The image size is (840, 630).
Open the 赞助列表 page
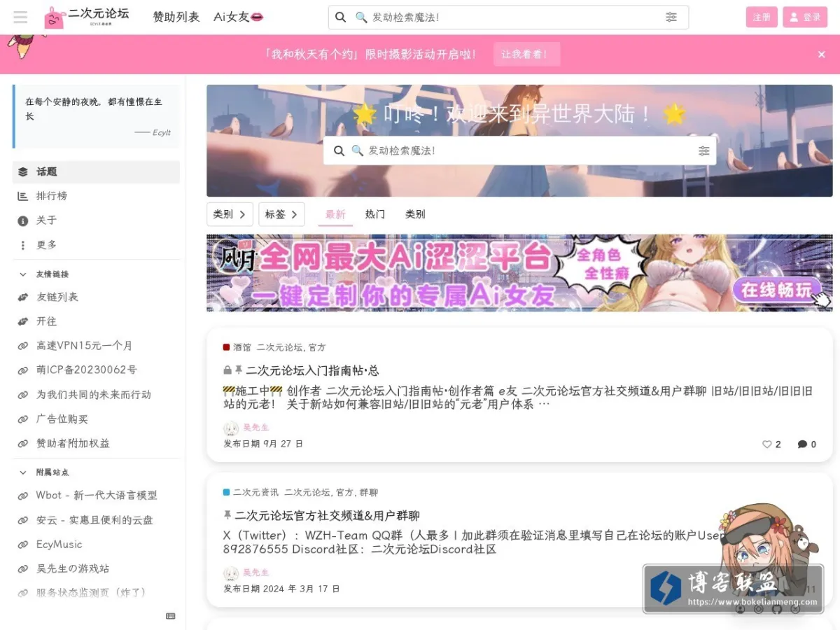click(176, 17)
